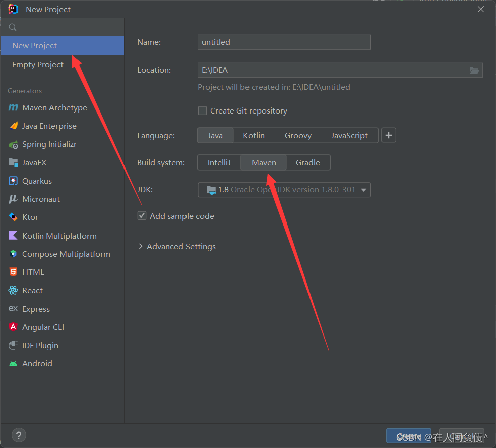Click the Quarkus icon
The height and width of the screenshot is (448, 496).
tap(13, 181)
